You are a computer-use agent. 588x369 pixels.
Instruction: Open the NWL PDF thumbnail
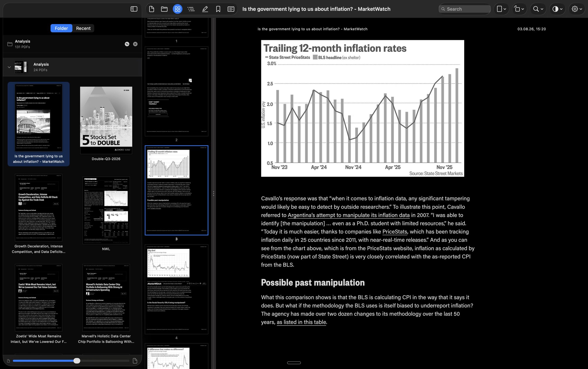(106, 210)
